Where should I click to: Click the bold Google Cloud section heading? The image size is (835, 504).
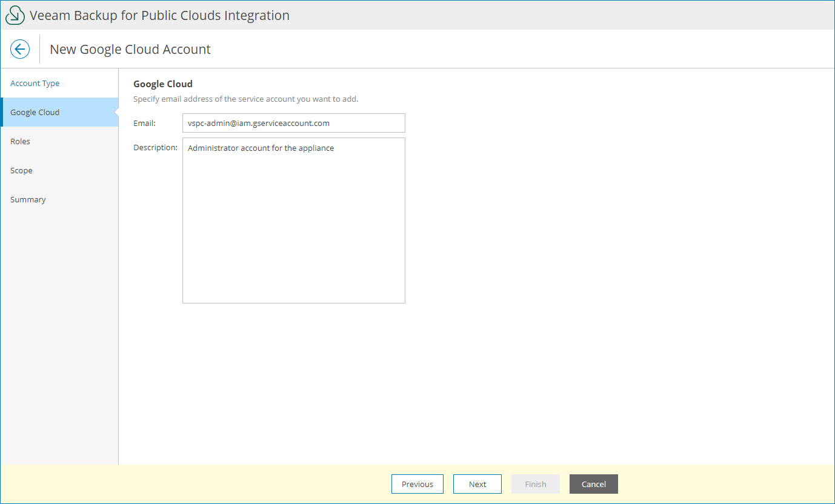click(x=163, y=84)
